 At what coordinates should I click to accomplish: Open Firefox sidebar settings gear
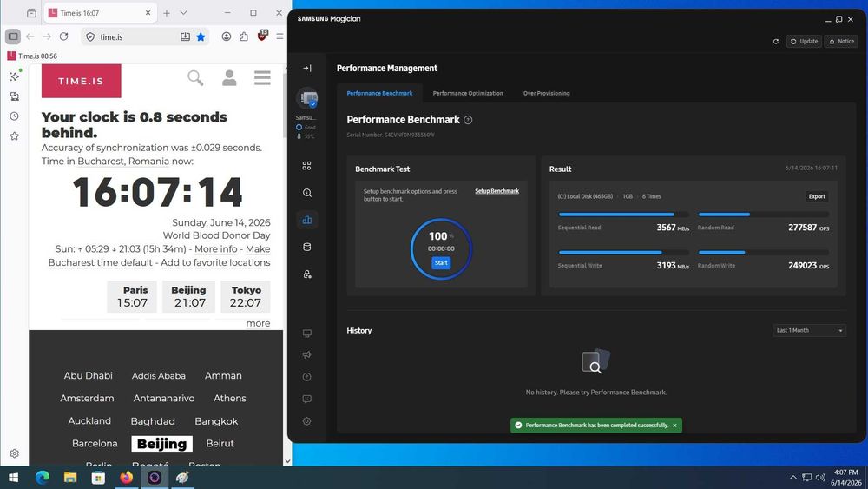15,453
